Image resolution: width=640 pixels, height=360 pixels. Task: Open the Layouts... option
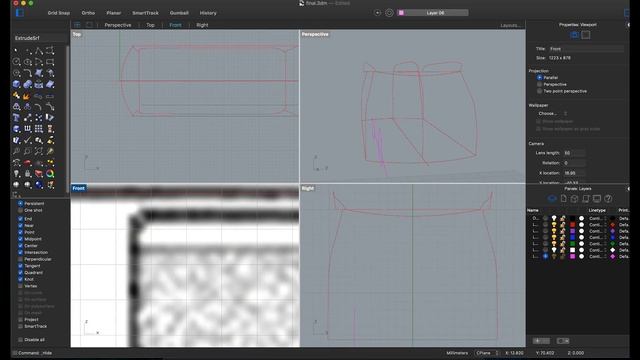coord(510,25)
